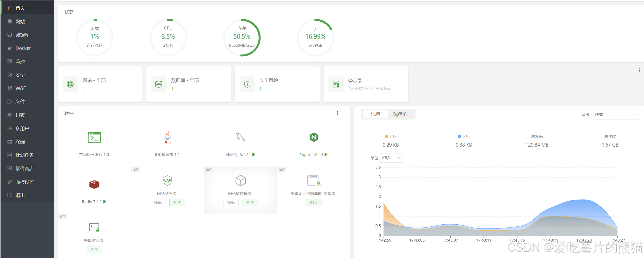644x258 pixels.
Task: Start MySQL via its play arrow
Action: [254, 154]
